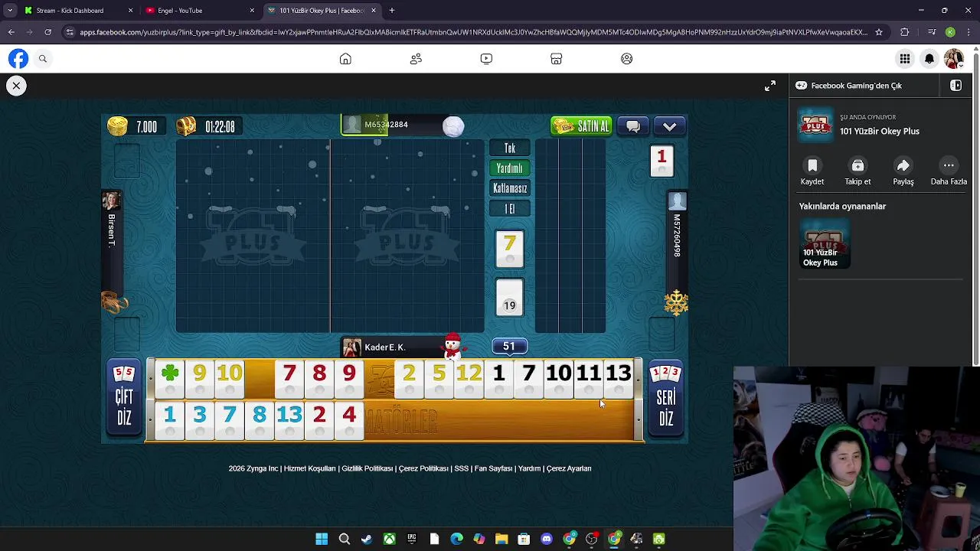This screenshot has height=551, width=980.
Task: Click the snowflake gift icon on right
Action: click(x=676, y=303)
